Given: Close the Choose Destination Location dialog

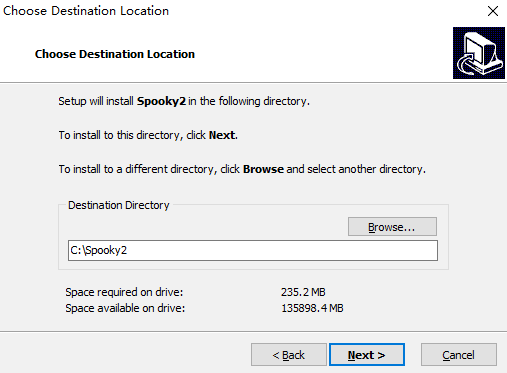Looking at the screenshot, I should [493, 11].
